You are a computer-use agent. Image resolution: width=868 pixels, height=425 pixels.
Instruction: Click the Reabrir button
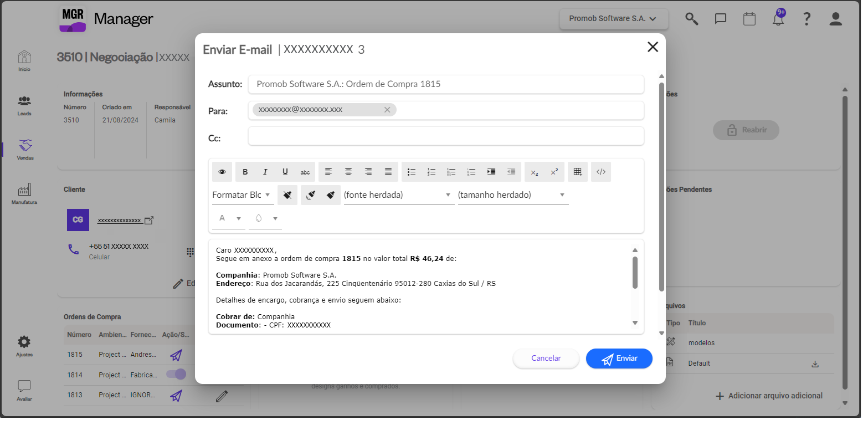coord(746,130)
